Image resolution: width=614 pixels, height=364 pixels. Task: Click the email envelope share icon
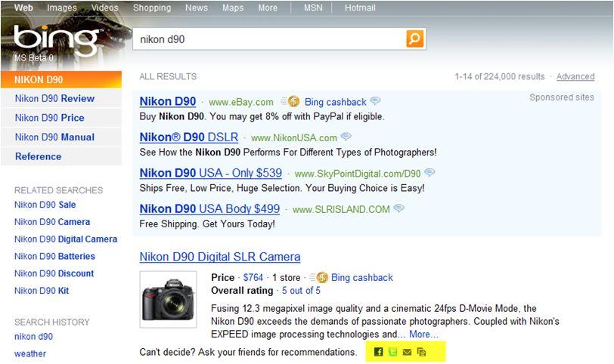(408, 352)
